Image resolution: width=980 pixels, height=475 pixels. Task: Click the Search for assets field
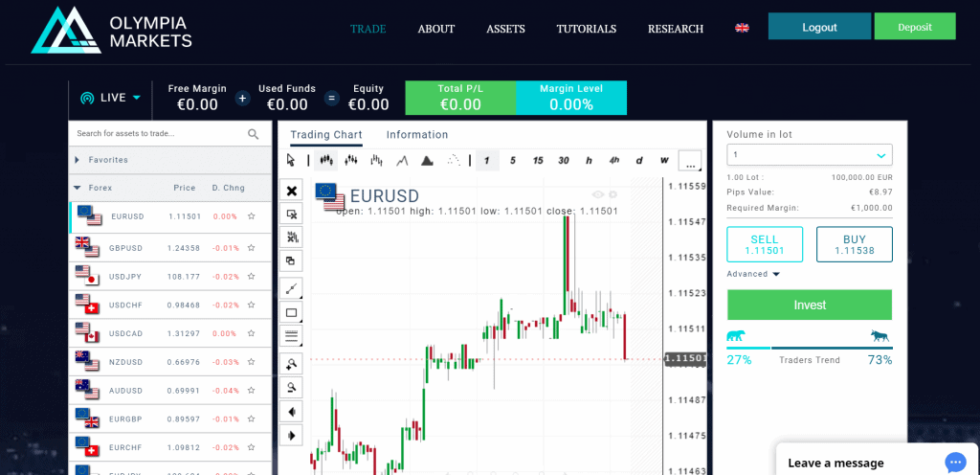coord(159,134)
